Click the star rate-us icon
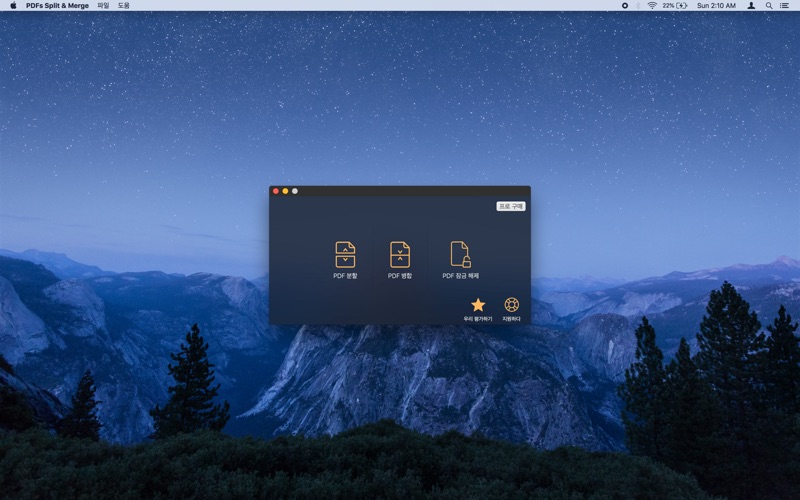 [478, 305]
